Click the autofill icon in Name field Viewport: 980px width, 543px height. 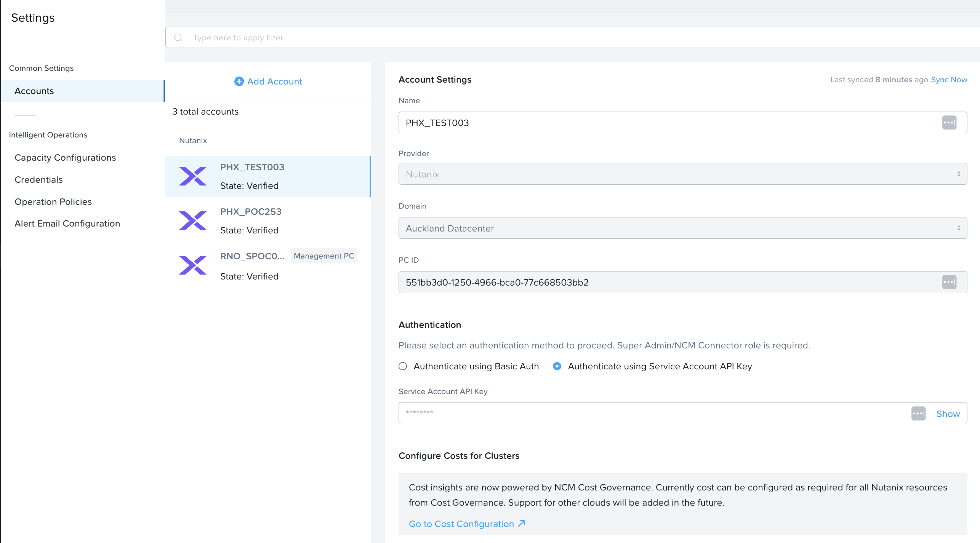coord(950,123)
